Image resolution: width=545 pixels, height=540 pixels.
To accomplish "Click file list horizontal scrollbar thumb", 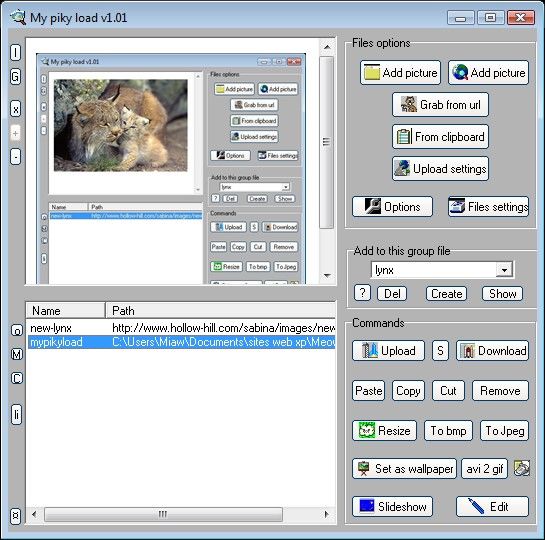I will [163, 514].
